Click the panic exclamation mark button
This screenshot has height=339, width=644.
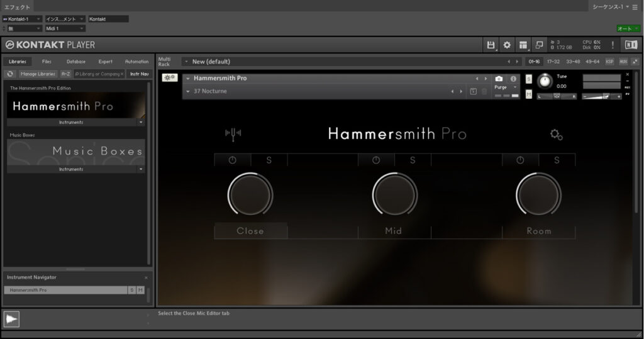613,45
